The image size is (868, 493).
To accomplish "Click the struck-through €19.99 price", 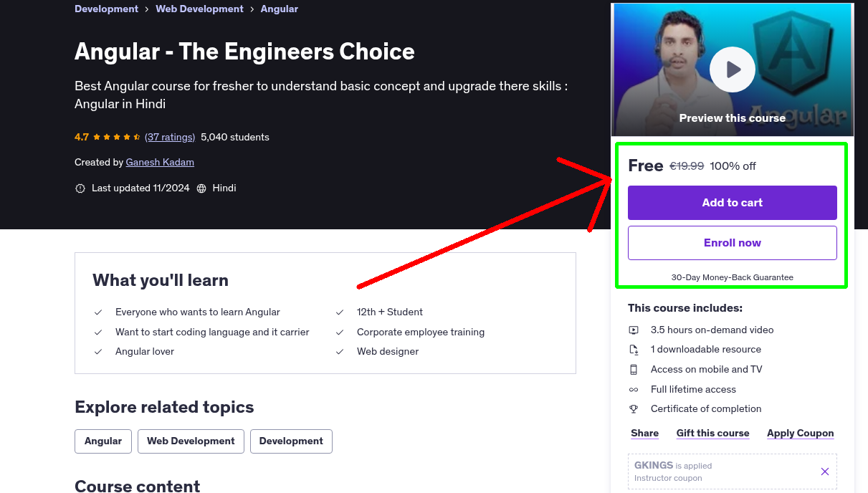I will (x=687, y=166).
